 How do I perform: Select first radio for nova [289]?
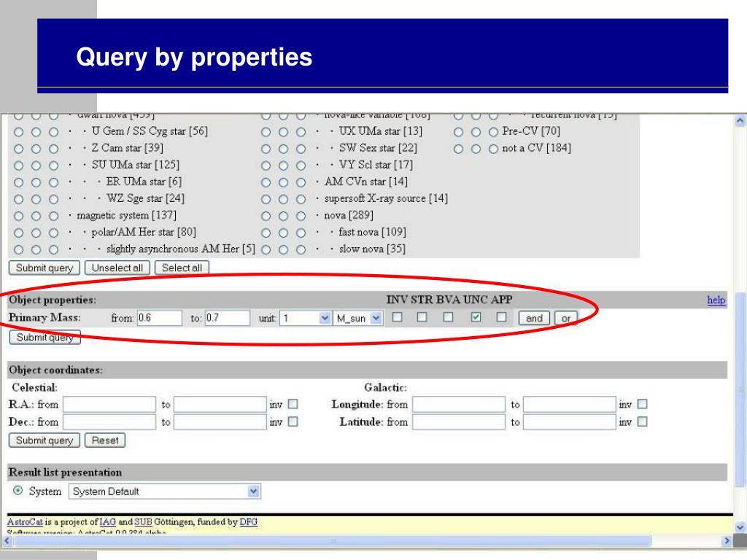[x=266, y=216]
